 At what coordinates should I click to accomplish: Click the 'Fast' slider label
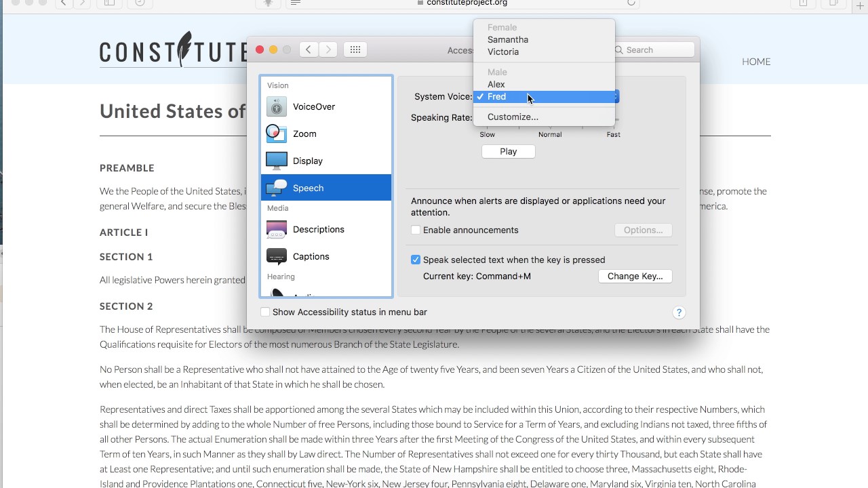click(x=613, y=135)
